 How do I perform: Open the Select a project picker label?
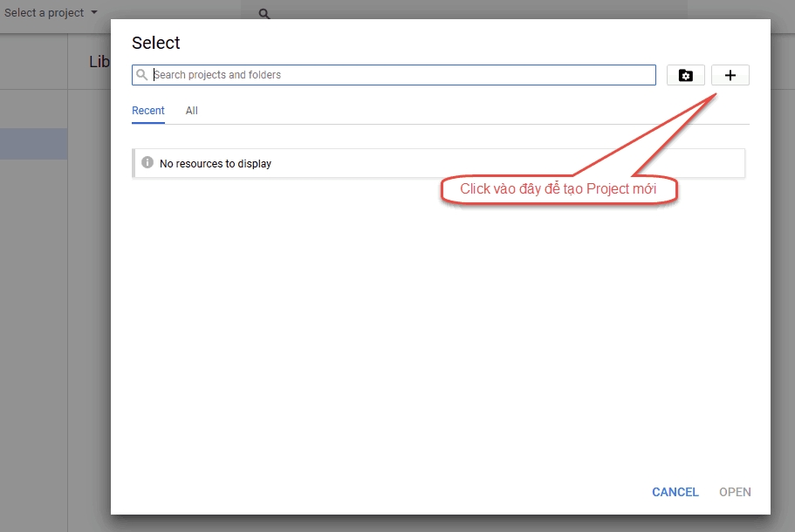click(x=44, y=13)
